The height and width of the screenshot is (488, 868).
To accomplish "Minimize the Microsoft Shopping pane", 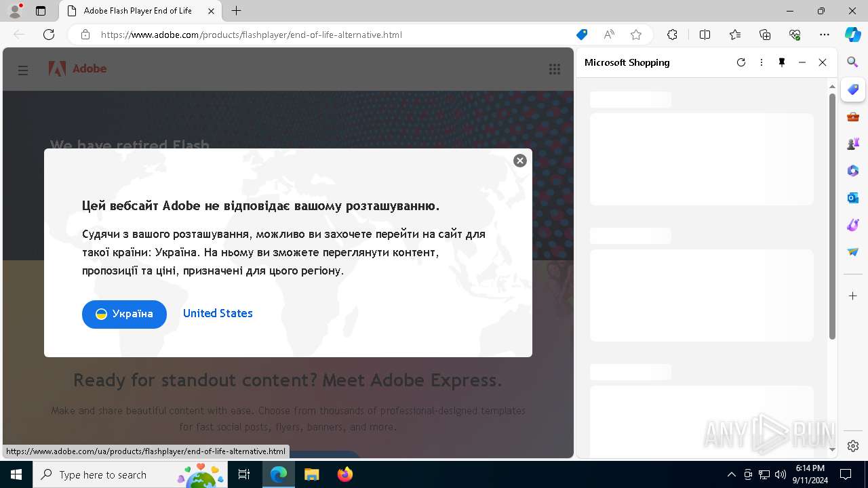I will click(x=802, y=62).
